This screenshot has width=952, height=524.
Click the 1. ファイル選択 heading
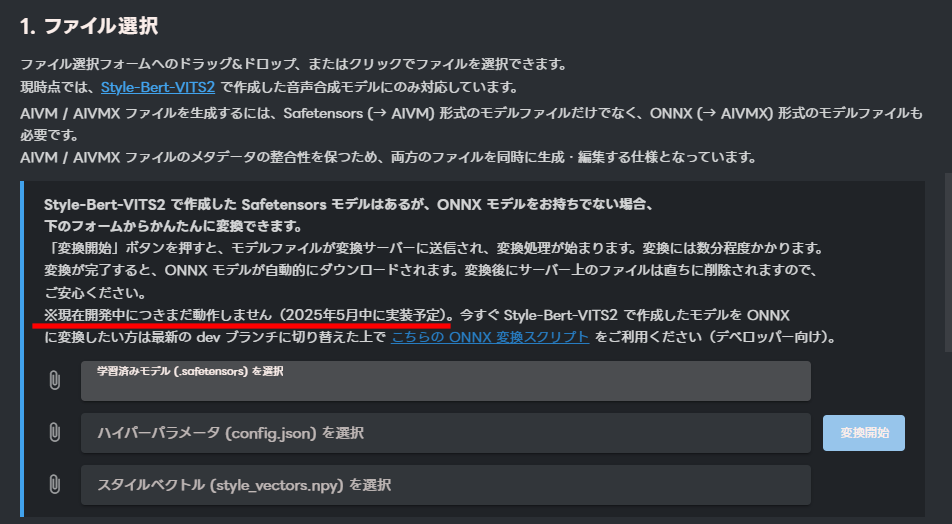coord(89,26)
